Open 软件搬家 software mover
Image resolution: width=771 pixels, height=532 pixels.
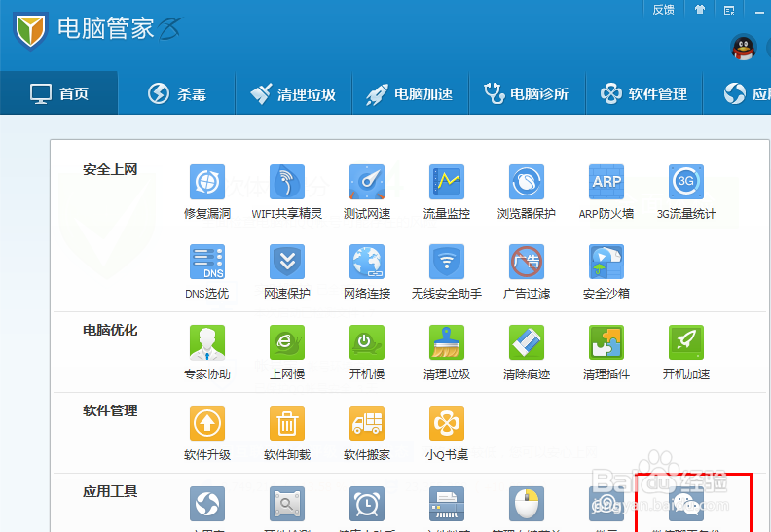(x=367, y=433)
